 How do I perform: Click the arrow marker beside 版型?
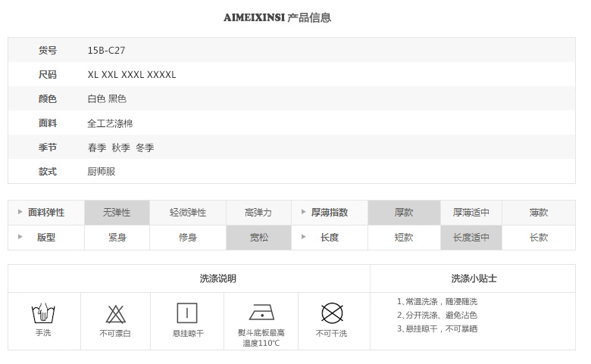pyautogui.click(x=20, y=237)
